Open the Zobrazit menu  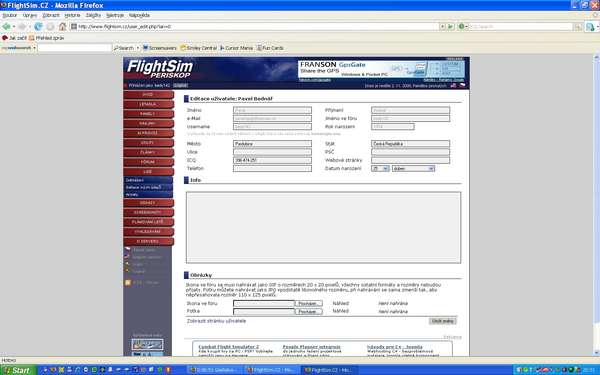click(51, 15)
